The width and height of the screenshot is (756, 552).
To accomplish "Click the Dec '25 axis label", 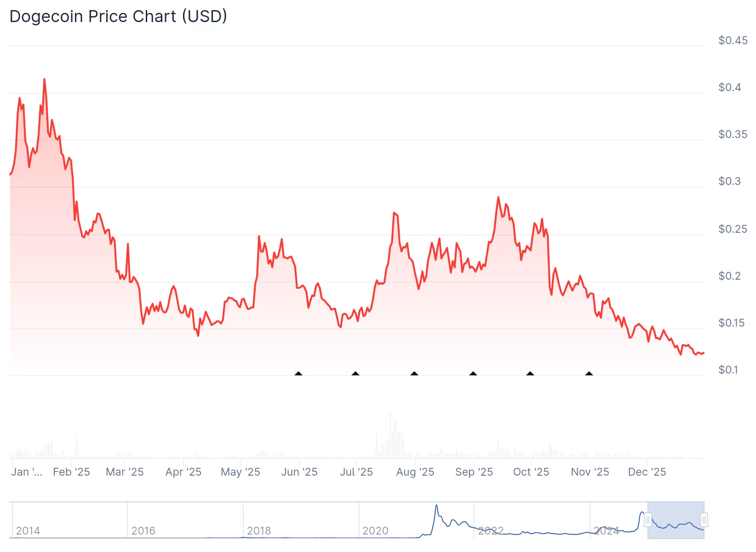I will tap(647, 471).
